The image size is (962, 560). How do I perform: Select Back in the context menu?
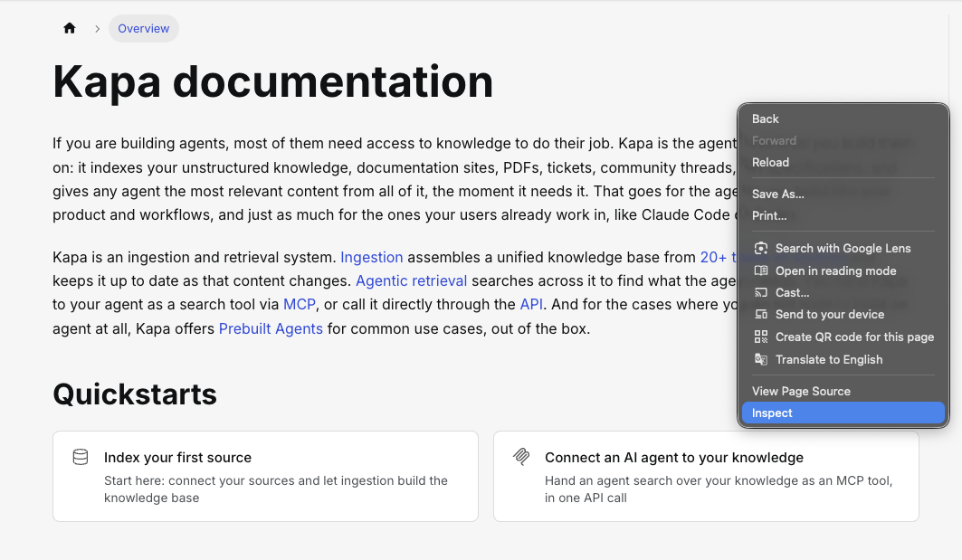[843, 119]
